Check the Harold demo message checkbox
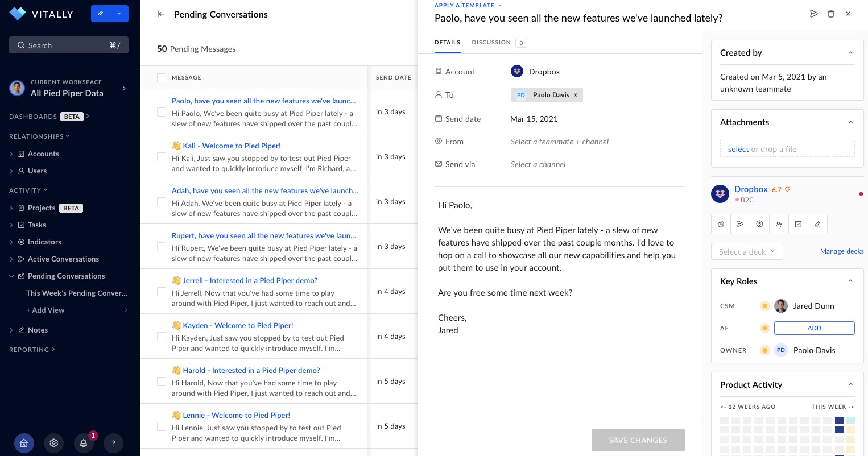This screenshot has width=868, height=456. tap(162, 382)
